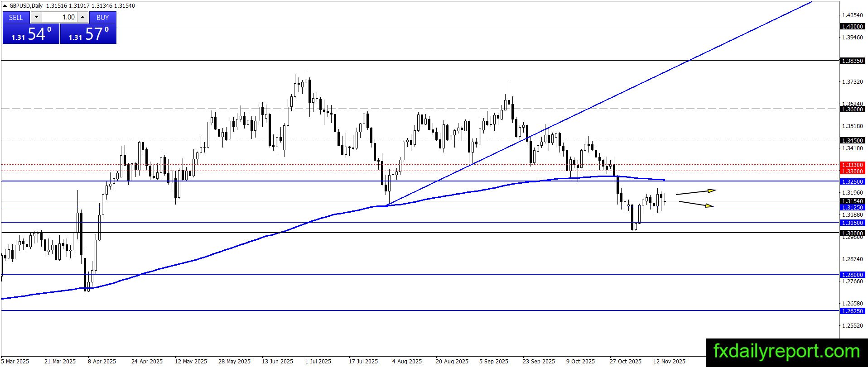Click the SELL button

pyautogui.click(x=16, y=17)
